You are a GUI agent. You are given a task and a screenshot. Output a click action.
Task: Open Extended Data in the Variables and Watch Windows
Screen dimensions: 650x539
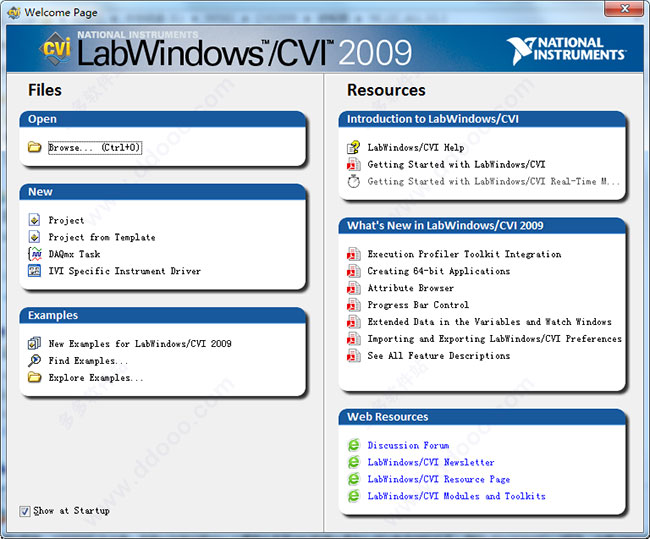point(490,322)
